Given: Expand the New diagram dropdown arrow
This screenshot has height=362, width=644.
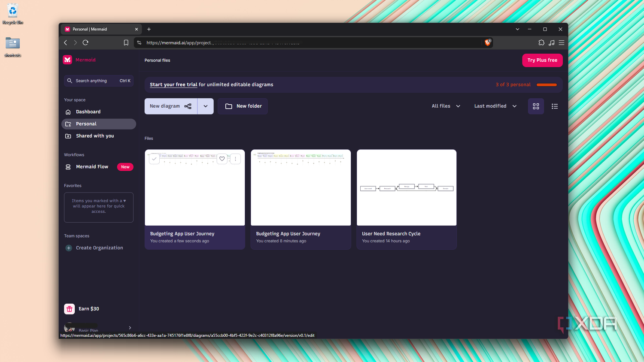Looking at the screenshot, I should point(206,106).
